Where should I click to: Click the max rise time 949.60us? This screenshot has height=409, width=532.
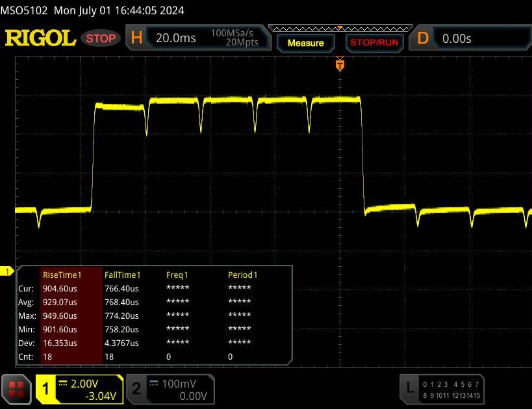[60, 316]
